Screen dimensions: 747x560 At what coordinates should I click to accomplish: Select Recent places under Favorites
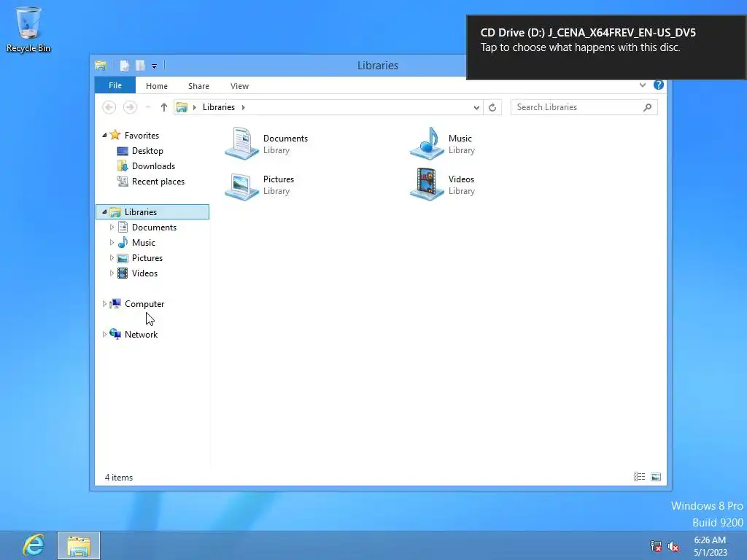coord(158,182)
